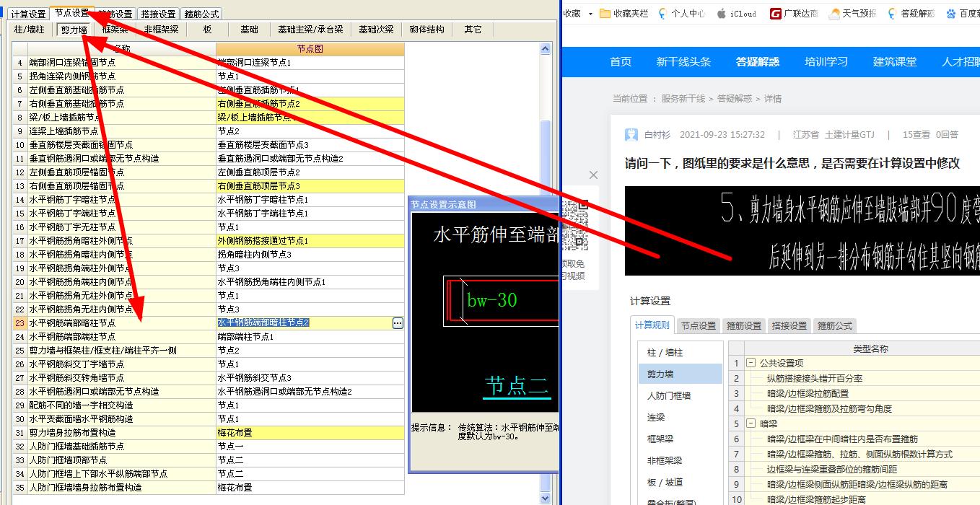Viewport: 980px width, 505px height.
Task: Select 板 / 坡道 in webpage side list
Action: pos(680,482)
